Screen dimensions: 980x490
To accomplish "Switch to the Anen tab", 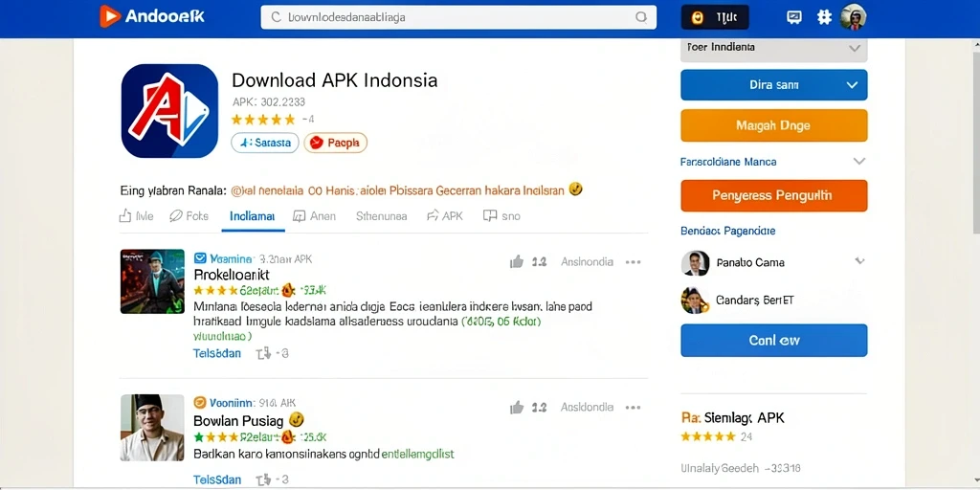I will coord(314,216).
